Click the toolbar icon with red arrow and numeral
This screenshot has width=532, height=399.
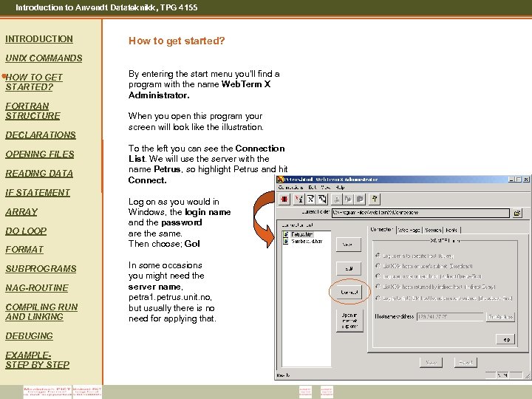[299, 199]
